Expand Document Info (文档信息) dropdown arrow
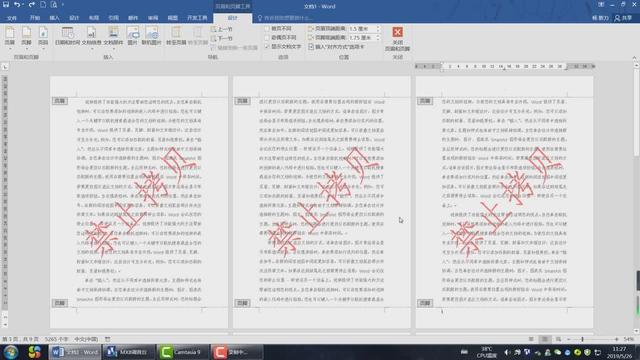The width and height of the screenshot is (640, 360). (x=91, y=49)
